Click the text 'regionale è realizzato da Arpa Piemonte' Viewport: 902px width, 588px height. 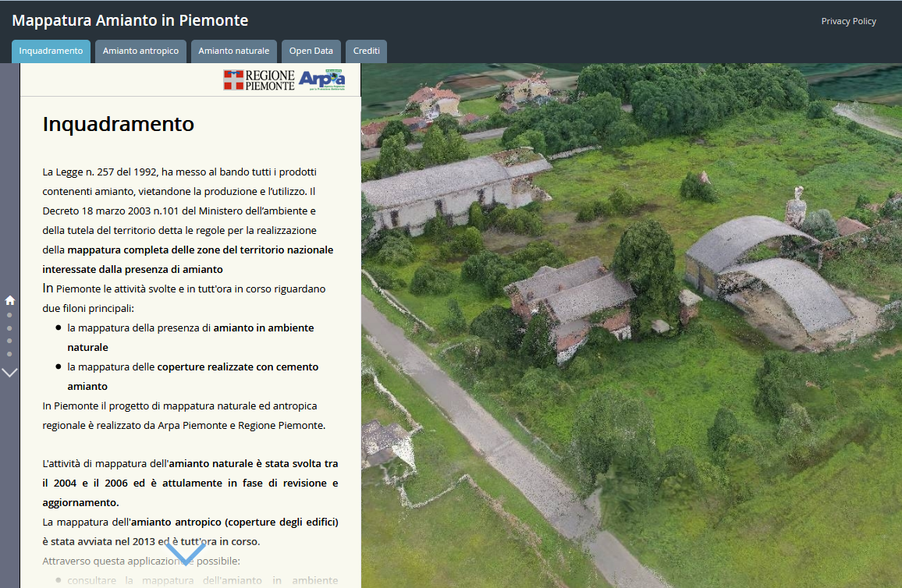(x=139, y=426)
